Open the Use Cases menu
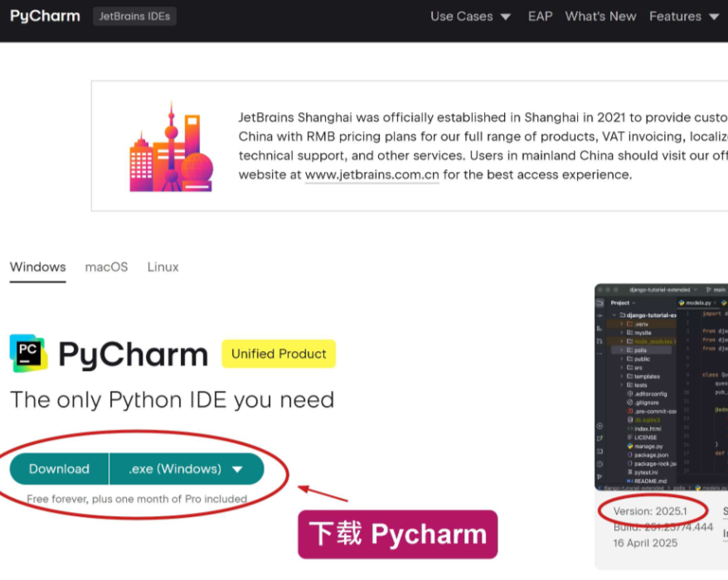 pos(470,17)
